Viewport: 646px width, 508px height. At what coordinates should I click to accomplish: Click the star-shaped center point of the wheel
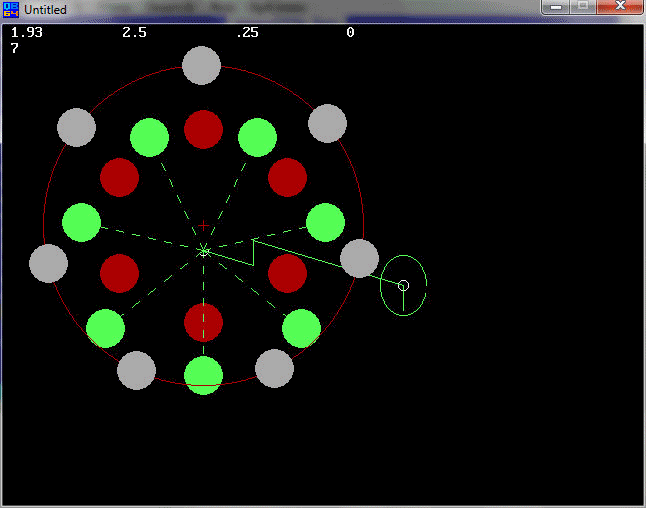(204, 250)
